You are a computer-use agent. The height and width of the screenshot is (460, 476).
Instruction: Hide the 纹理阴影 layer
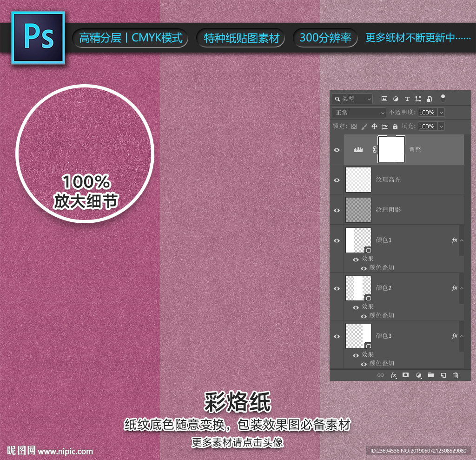337,211
